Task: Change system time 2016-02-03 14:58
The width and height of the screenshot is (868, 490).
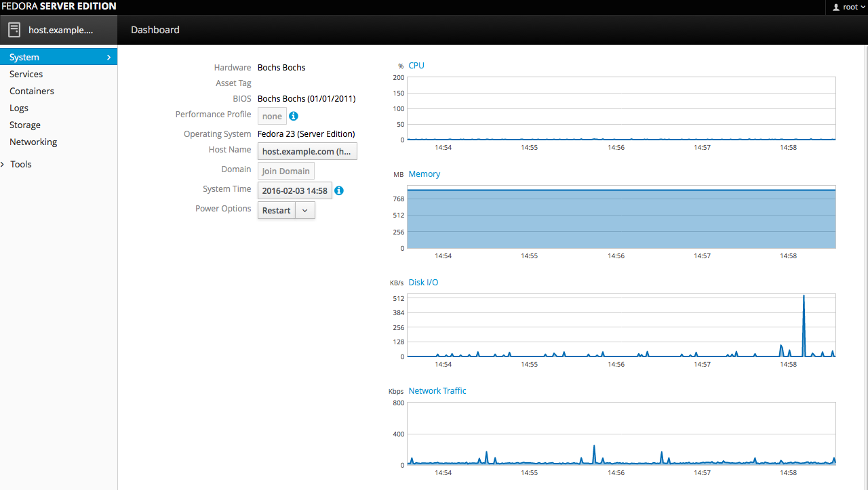Action: pyautogui.click(x=295, y=190)
